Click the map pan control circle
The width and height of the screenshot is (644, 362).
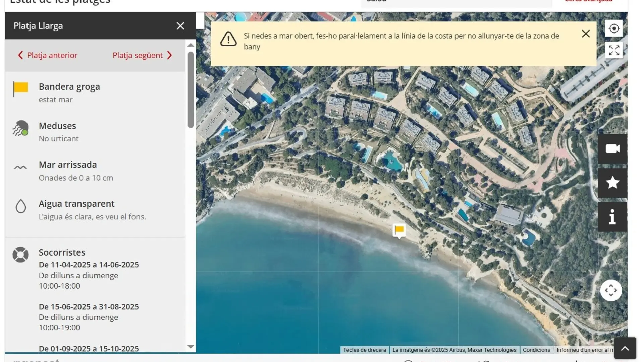[x=611, y=290]
